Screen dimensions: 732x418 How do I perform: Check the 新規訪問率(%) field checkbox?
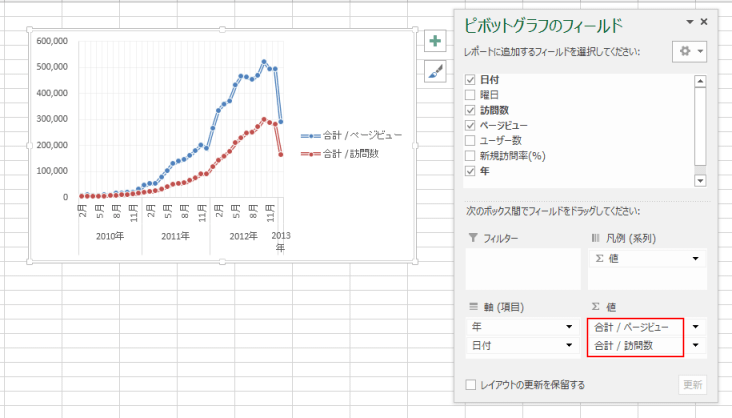click(470, 156)
